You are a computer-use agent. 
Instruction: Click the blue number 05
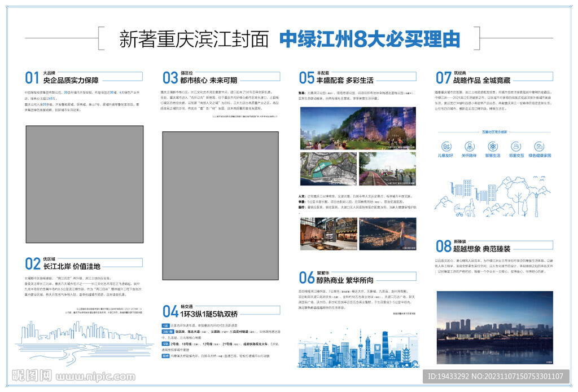coord(306,78)
